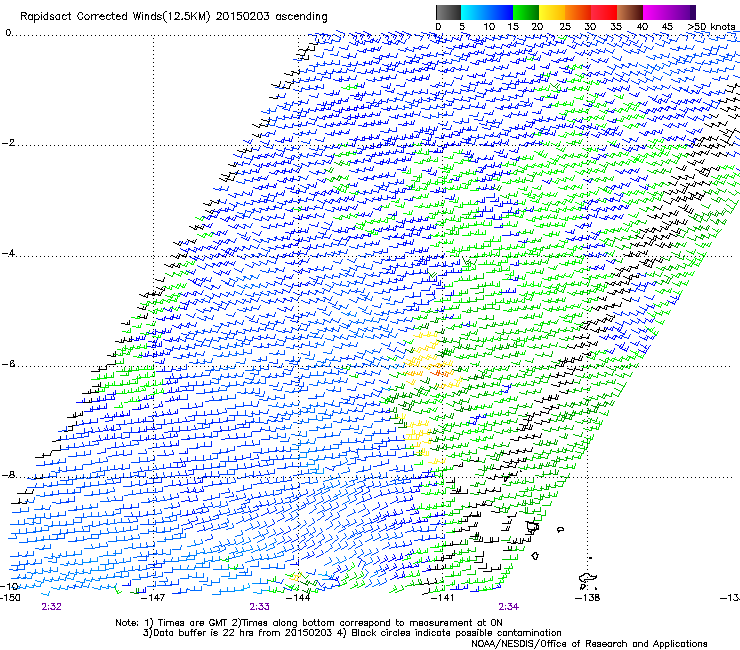Screen dimensions: 740x650
Task: Click the latitude label '-4' on left axis
Action: coord(8,253)
